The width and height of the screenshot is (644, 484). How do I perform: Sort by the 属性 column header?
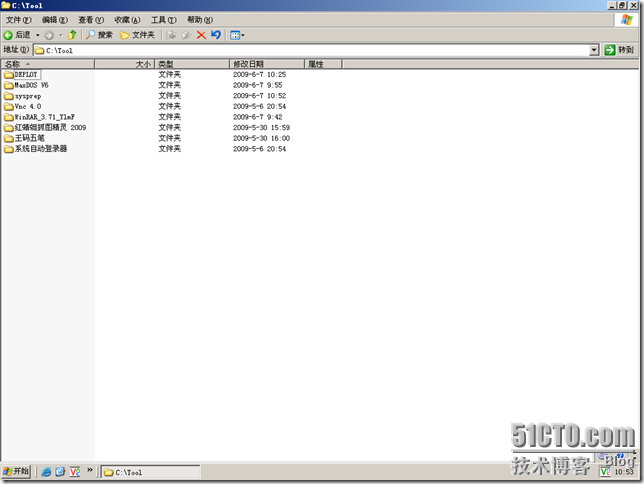(x=323, y=64)
